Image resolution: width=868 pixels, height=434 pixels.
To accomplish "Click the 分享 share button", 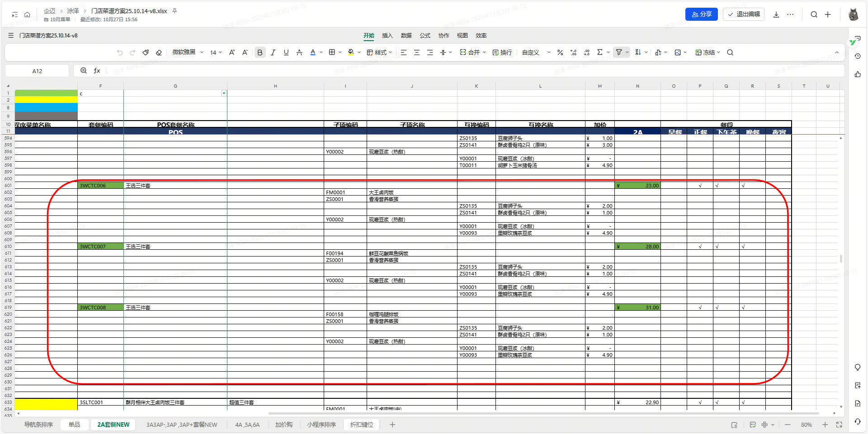I will (701, 14).
